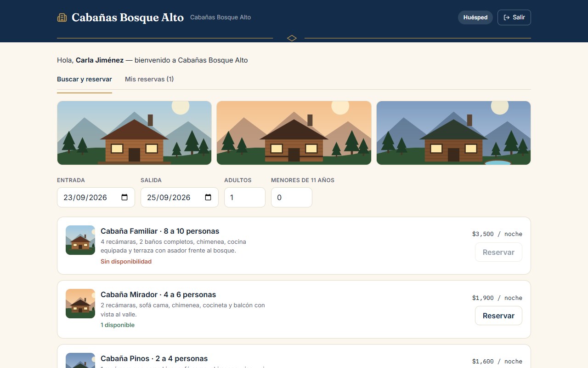
Task: Click the Menores de 11 años field
Action: (x=292, y=197)
